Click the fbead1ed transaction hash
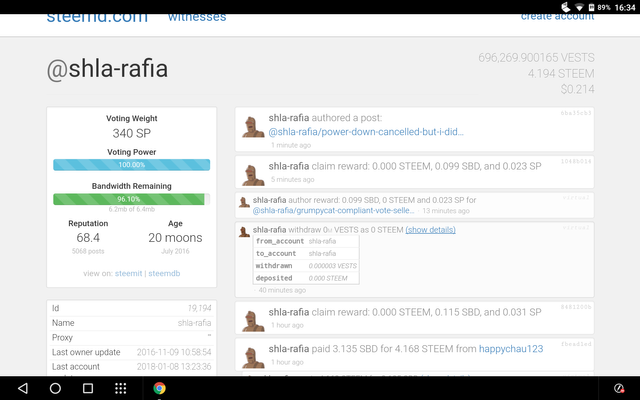Image resolution: width=640 pixels, height=400 pixels. coord(576,344)
